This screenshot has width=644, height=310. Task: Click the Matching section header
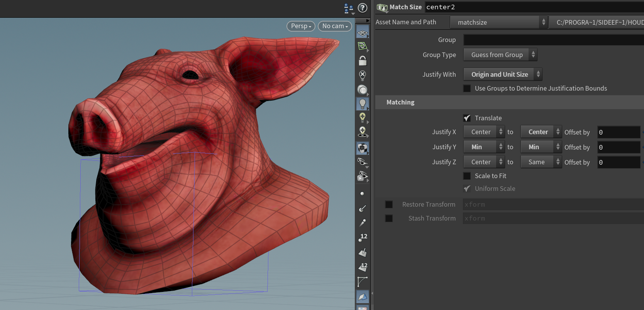click(x=400, y=102)
